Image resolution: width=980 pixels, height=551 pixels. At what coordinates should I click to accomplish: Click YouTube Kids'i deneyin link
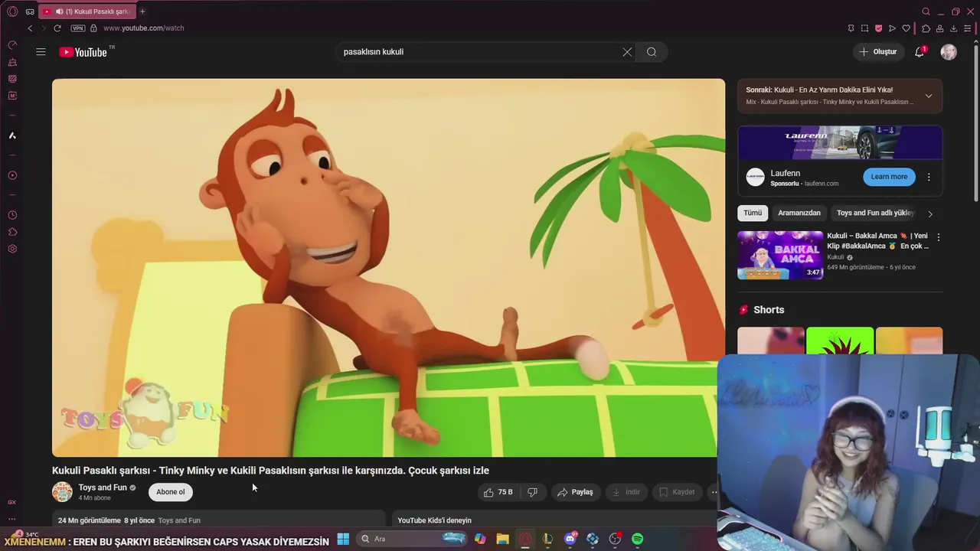(x=434, y=520)
